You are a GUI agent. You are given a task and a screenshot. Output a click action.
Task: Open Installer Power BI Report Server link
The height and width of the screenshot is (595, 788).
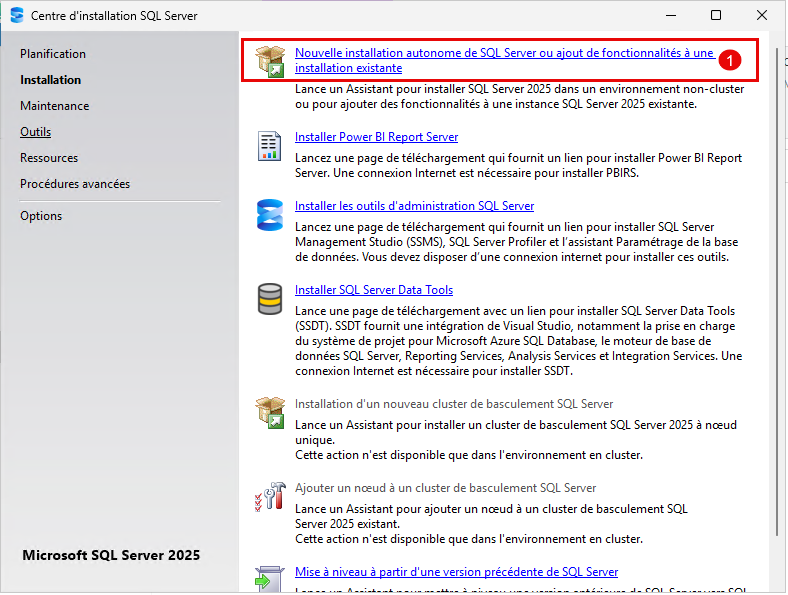pos(376,137)
